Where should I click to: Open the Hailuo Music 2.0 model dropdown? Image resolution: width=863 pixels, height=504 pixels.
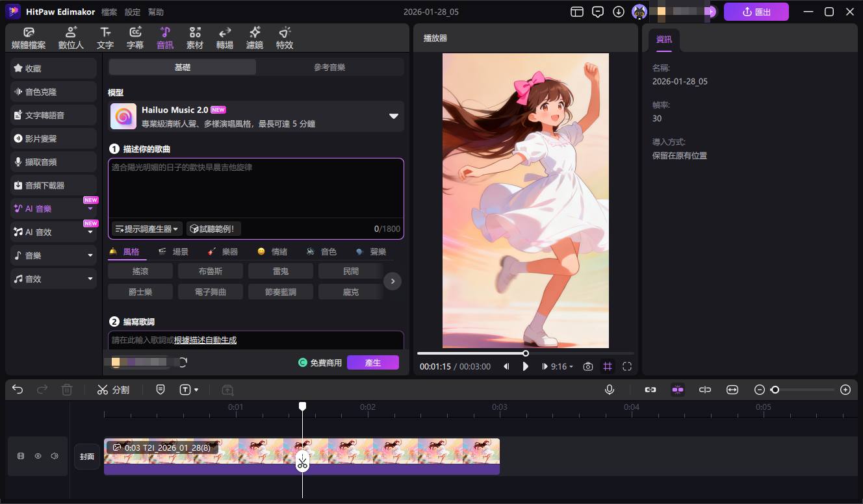(393, 116)
